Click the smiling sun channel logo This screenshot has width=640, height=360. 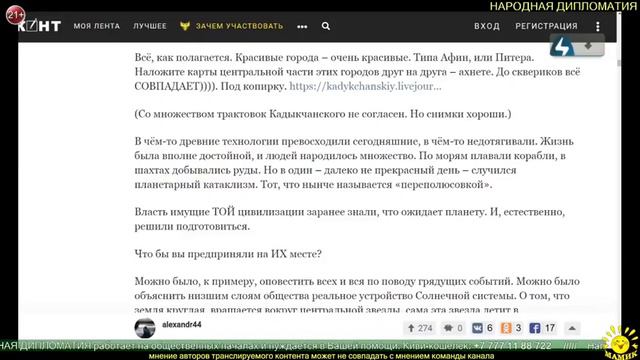click(620, 344)
